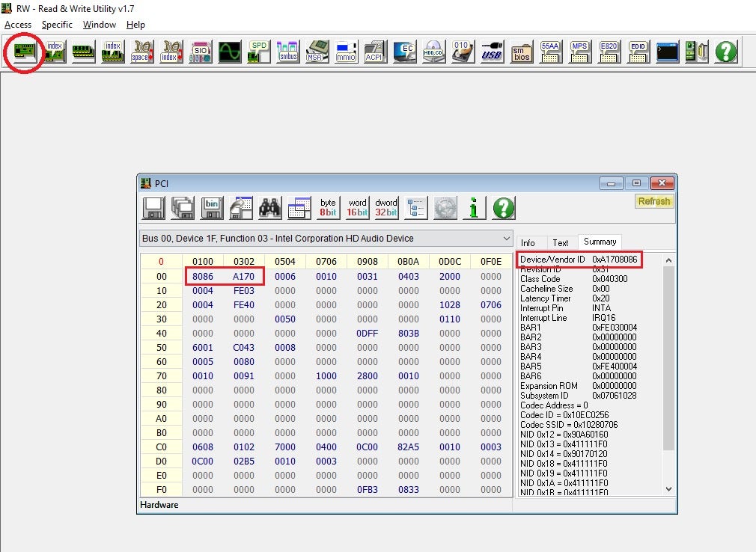The width and height of the screenshot is (756, 552).
Task: Open the USB information tool
Action: pyautogui.click(x=491, y=52)
